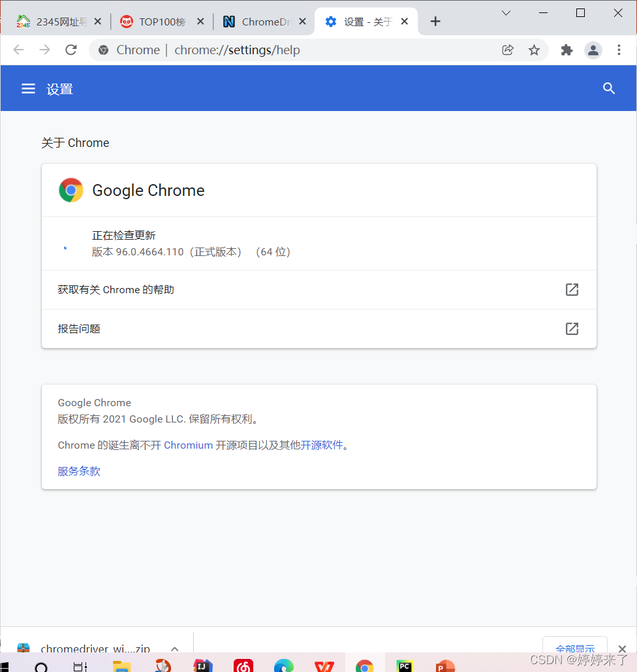
Task: Search settings with the magnifier icon
Action: 609,88
